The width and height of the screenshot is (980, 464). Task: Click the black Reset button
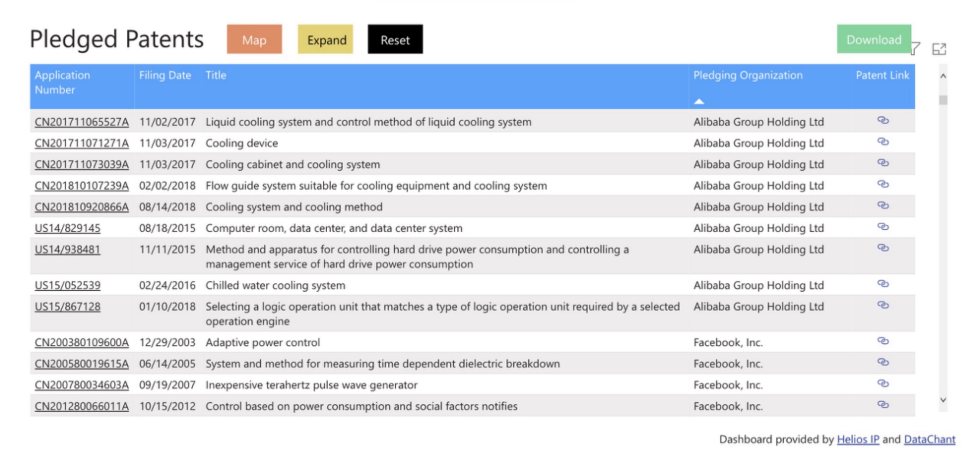click(395, 39)
